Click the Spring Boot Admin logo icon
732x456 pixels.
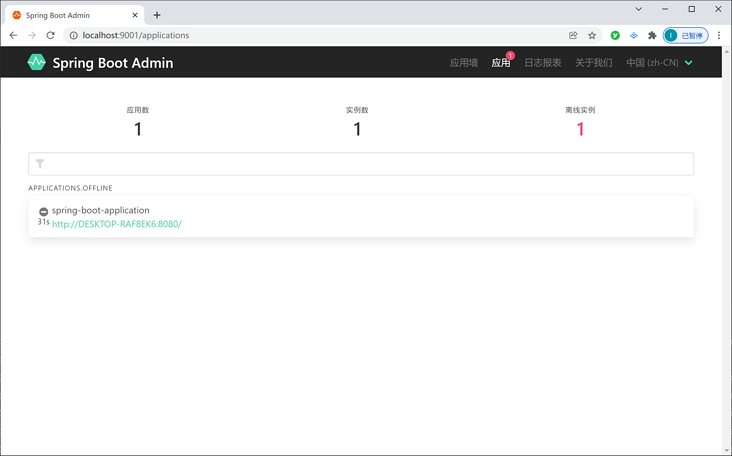36,62
